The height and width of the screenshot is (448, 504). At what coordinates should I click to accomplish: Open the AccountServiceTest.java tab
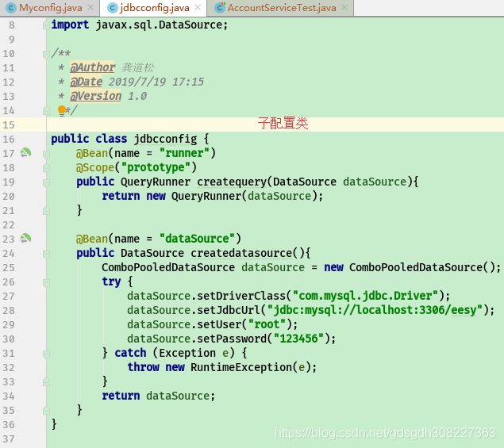(282, 8)
